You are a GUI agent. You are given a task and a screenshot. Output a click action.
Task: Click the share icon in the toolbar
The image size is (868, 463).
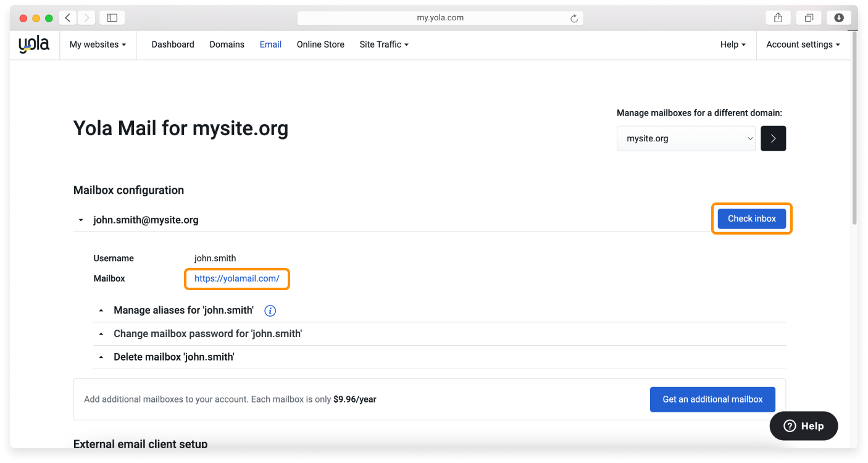[777, 17]
